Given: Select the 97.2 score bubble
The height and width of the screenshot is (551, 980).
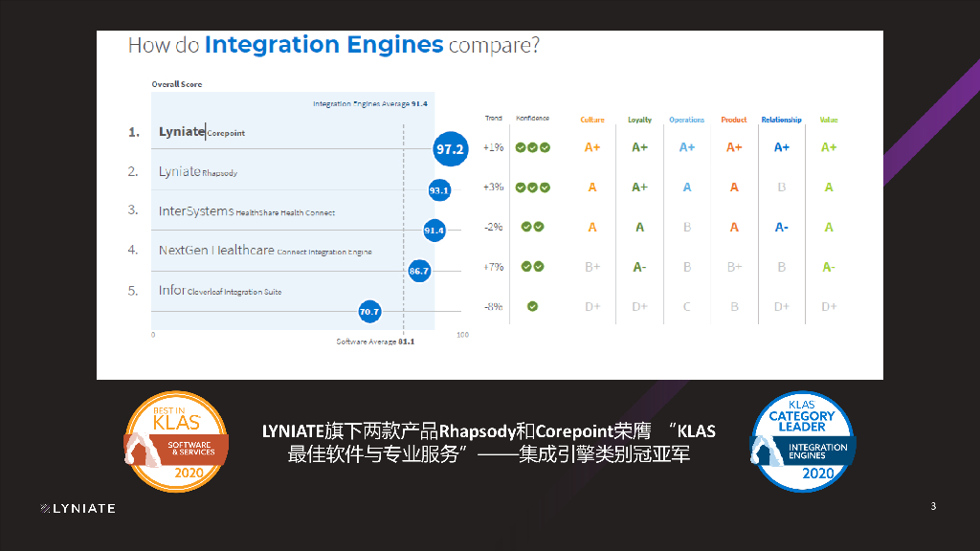Looking at the screenshot, I should click(x=451, y=148).
